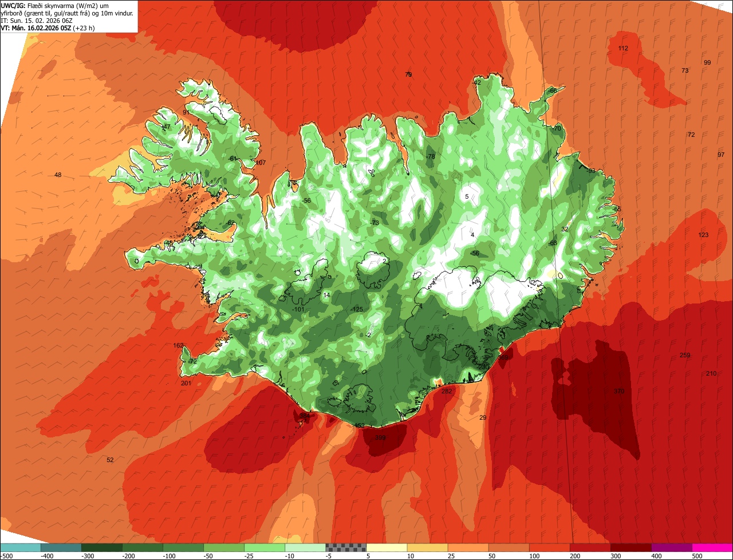The height and width of the screenshot is (560, 733).
Task: Click the map value "-42" on the northeast peninsula
Action: [476, 82]
